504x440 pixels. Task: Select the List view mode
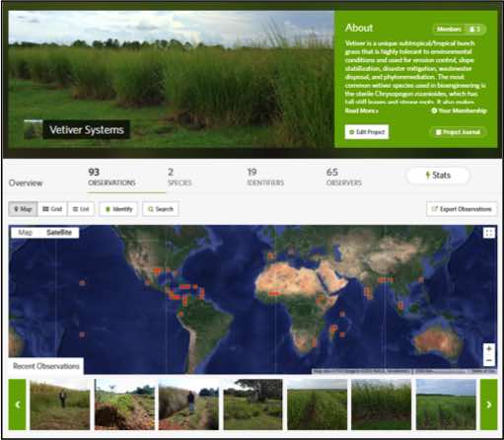[x=81, y=209]
